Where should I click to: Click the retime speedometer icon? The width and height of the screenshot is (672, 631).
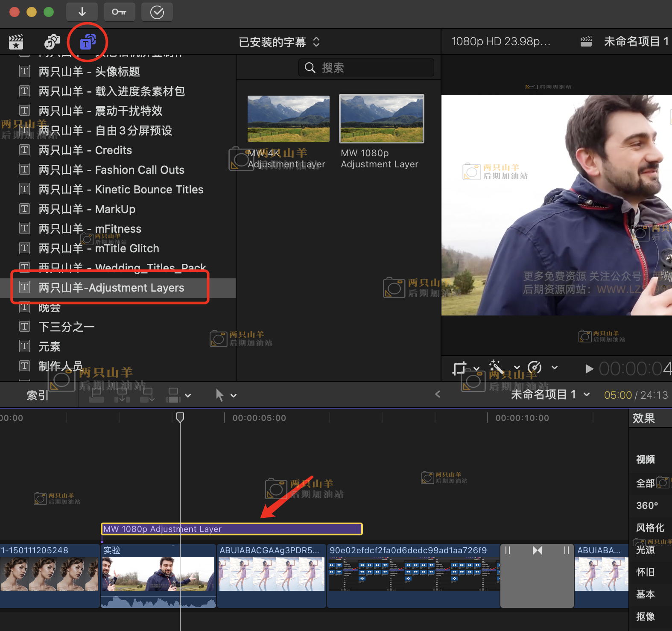coord(535,367)
